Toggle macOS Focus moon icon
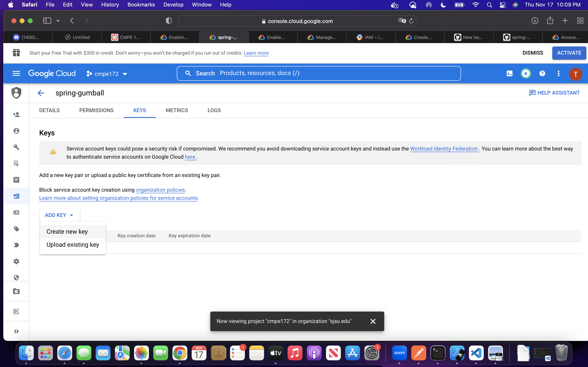 click(443, 5)
